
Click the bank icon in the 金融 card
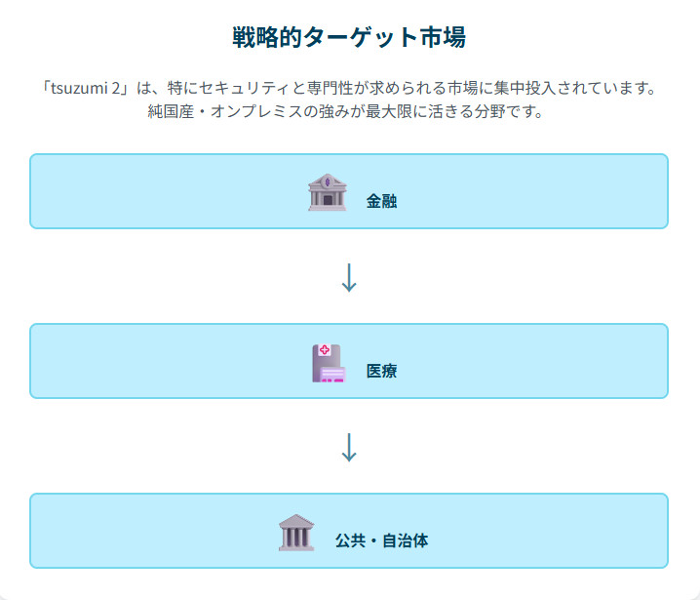click(327, 192)
